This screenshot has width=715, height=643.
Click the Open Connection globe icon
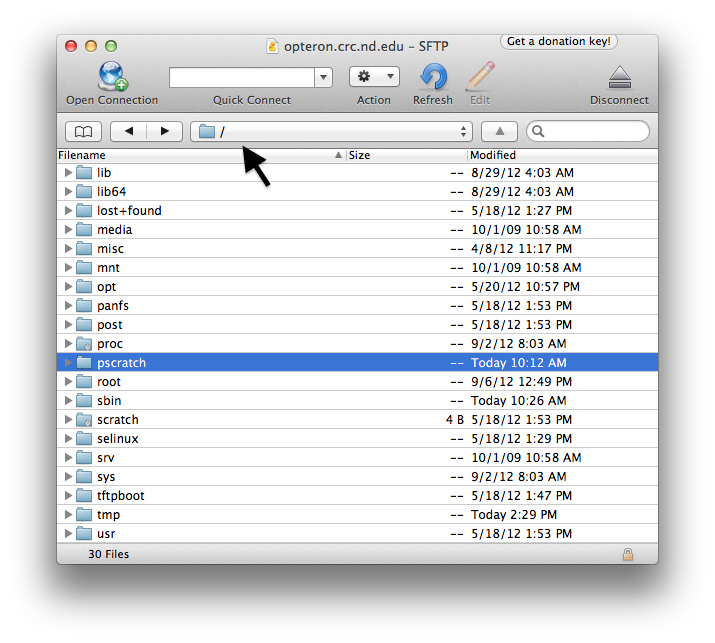point(112,77)
